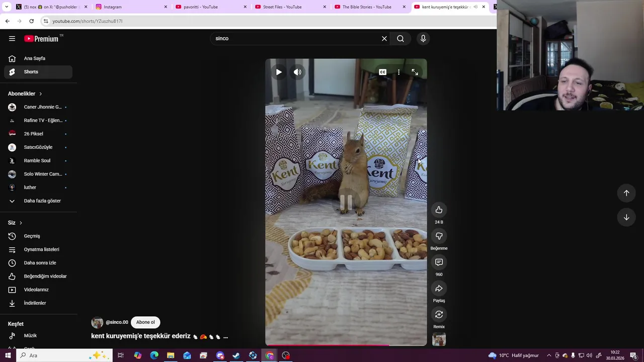Share the Short via Paylaş
This screenshot has height=362, width=644.
439,288
